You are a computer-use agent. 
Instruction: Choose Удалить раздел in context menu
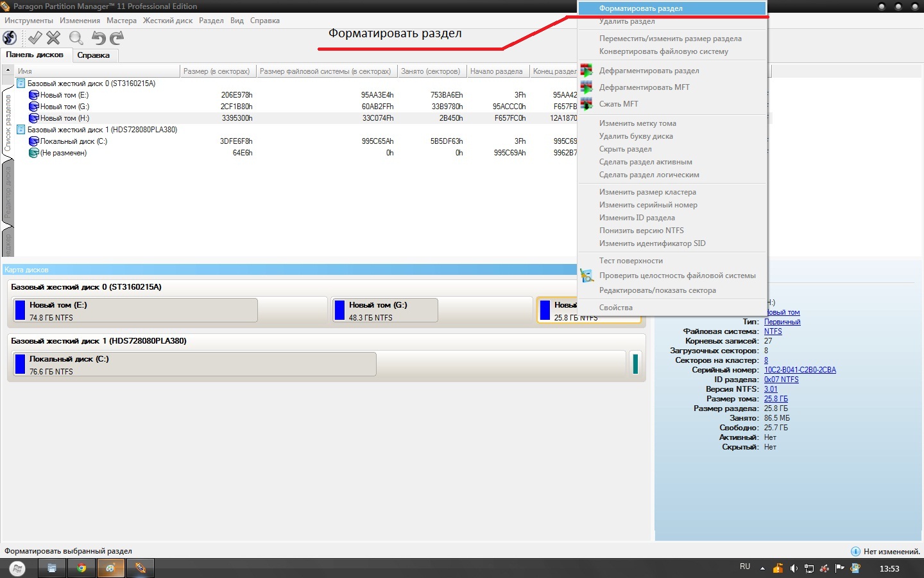point(672,21)
